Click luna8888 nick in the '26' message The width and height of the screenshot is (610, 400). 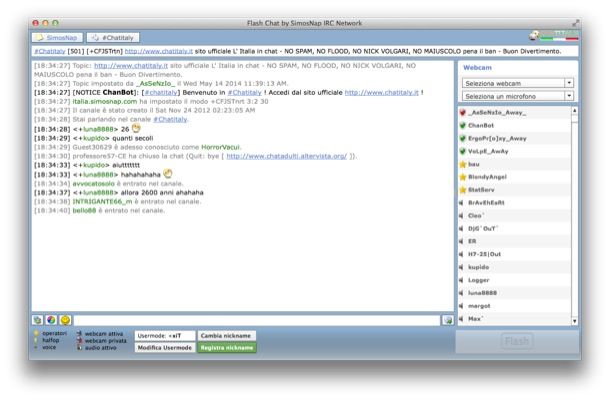pyautogui.click(x=98, y=129)
